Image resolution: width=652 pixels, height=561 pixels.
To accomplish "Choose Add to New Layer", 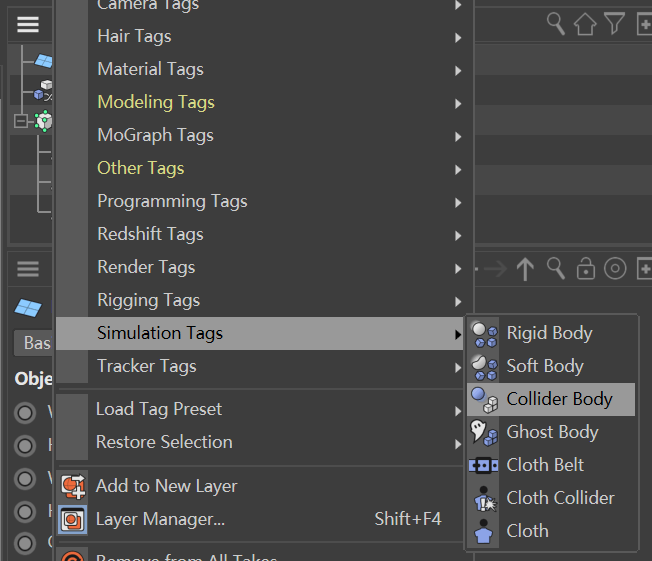I will pos(259,486).
